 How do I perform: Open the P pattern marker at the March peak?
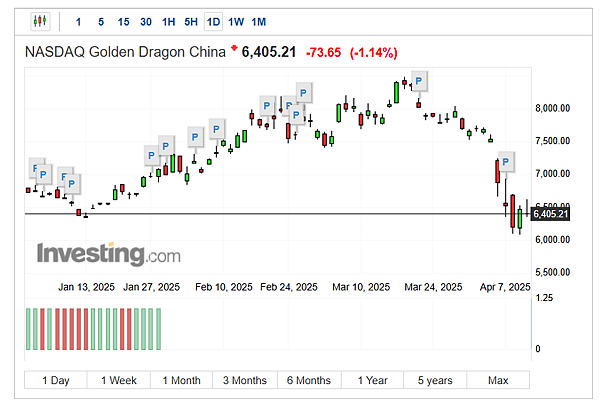click(419, 81)
